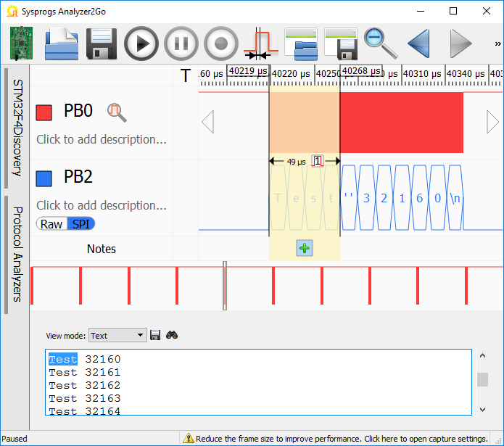Screen dimensions: 504x446
Task: Pause capture with the pause button
Action: tap(181, 44)
